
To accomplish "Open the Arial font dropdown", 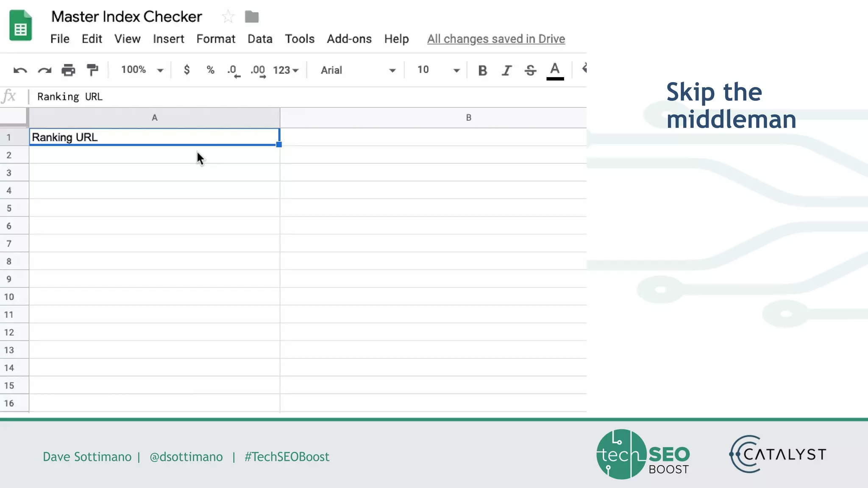I will click(358, 70).
